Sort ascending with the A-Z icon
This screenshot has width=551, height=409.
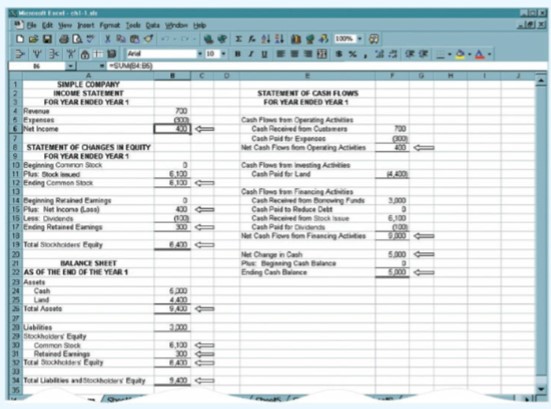click(265, 39)
